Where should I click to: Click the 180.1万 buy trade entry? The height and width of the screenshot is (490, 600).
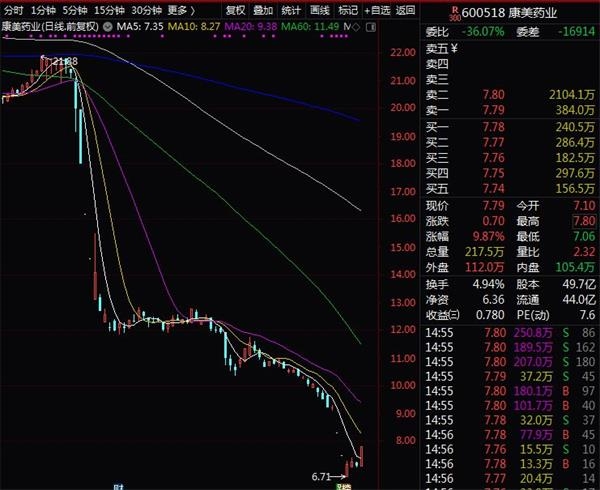coord(533,391)
